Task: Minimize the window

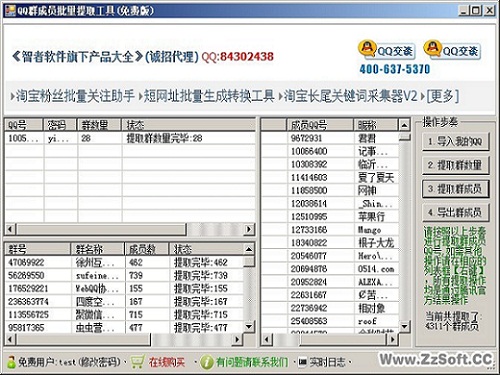Action: pyautogui.click(x=464, y=11)
